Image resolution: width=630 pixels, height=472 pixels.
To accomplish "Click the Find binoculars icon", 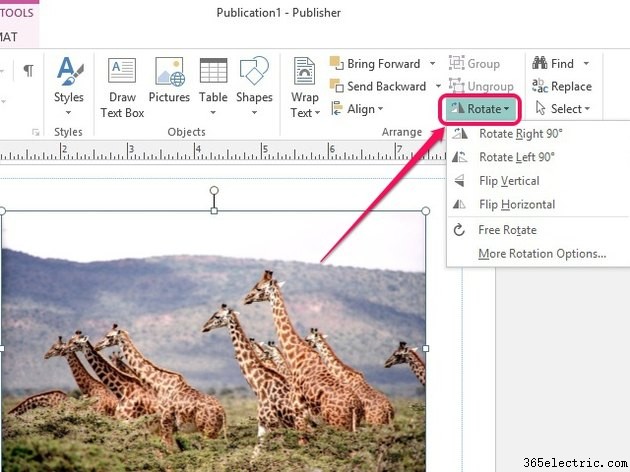I will (x=540, y=63).
